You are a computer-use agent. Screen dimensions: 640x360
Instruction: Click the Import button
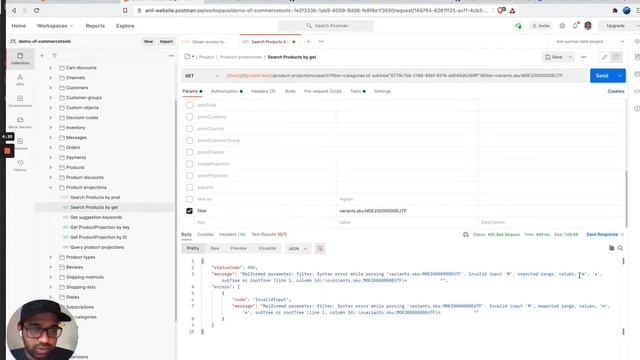[x=166, y=42]
